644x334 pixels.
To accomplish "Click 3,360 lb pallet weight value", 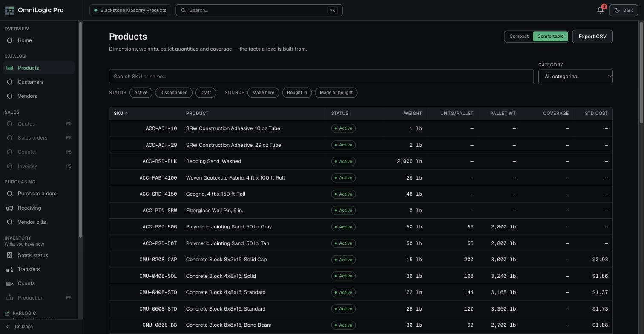I will pos(503,309).
